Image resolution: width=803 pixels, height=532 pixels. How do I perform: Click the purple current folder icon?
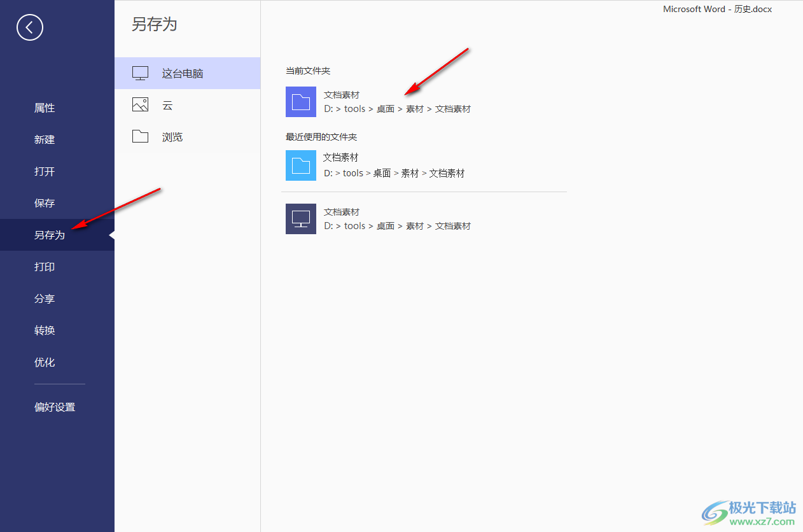click(301, 102)
